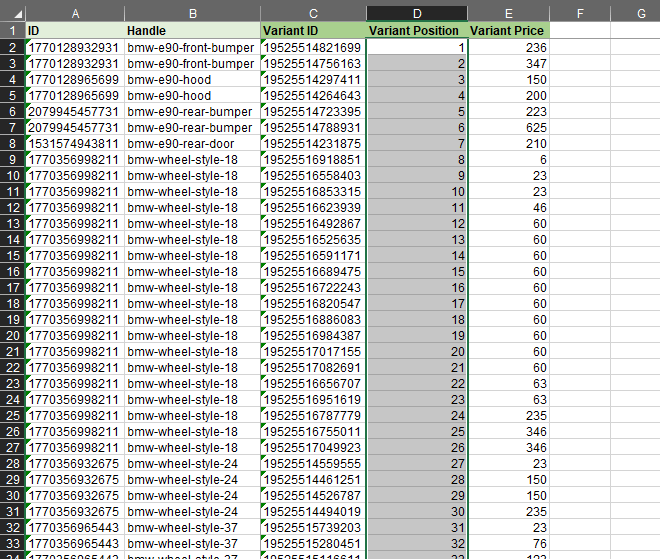The height and width of the screenshot is (559, 660).
Task: Select cell with Variant ID 19525514821699
Action: click(x=313, y=48)
